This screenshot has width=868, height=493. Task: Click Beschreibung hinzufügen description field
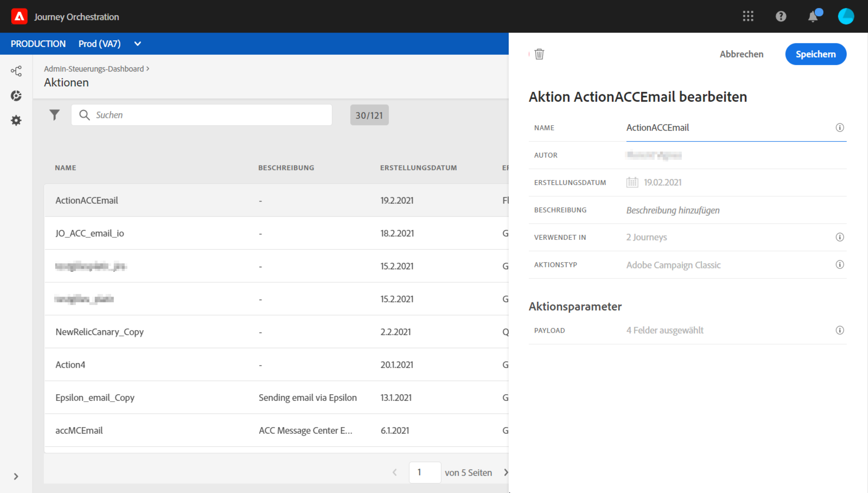tap(672, 210)
